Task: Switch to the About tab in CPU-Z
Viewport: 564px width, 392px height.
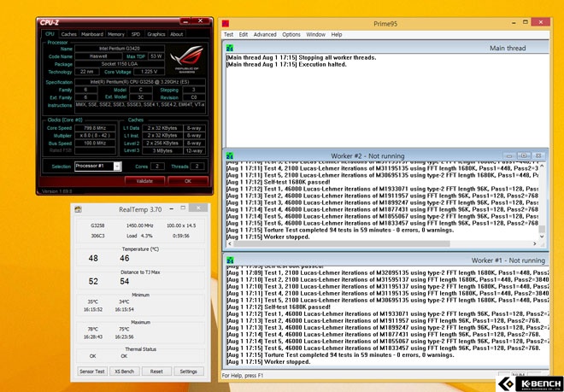Action: (177, 34)
